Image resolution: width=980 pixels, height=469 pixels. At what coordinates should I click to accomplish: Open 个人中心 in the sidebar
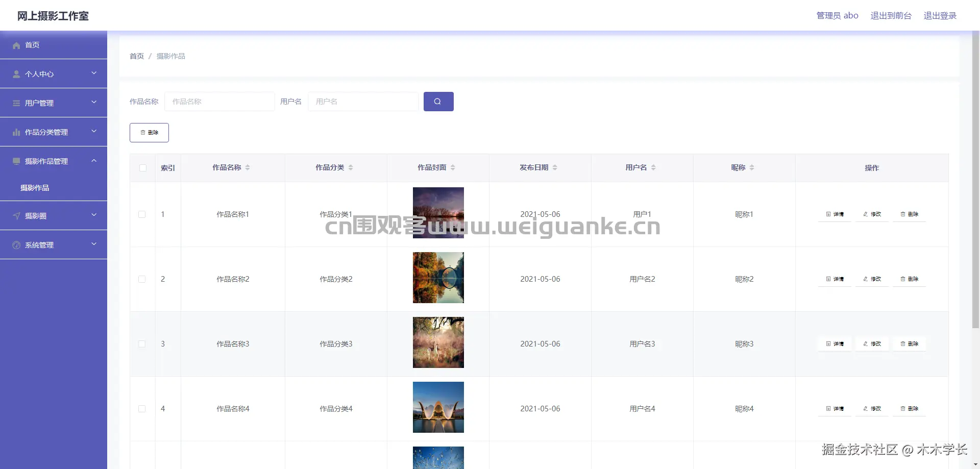click(54, 74)
